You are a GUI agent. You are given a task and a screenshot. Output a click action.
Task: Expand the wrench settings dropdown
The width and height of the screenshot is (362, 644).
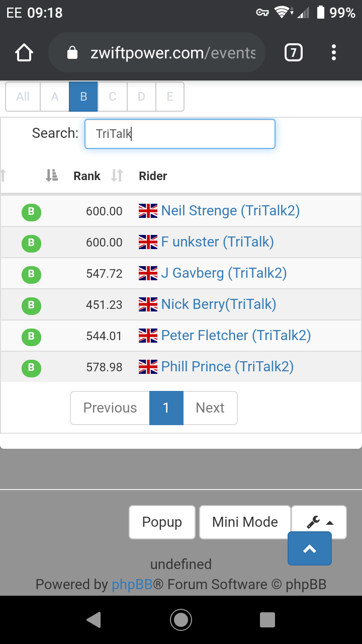(x=319, y=522)
